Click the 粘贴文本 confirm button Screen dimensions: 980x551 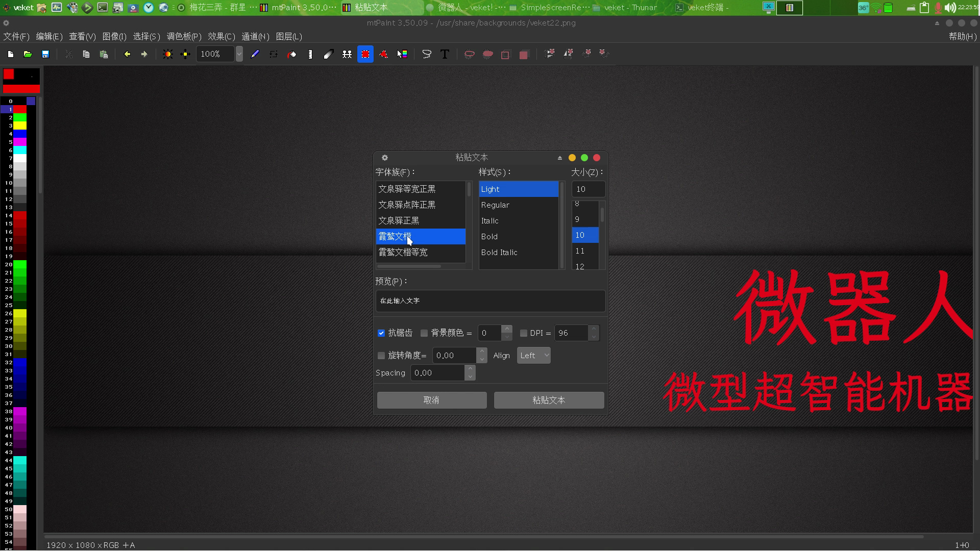(x=548, y=400)
